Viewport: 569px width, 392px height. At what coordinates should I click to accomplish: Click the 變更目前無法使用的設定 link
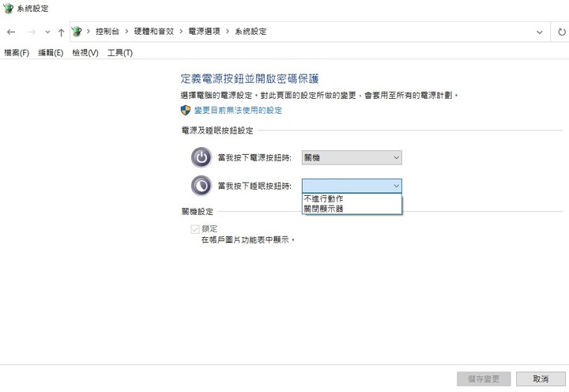pyautogui.click(x=238, y=111)
